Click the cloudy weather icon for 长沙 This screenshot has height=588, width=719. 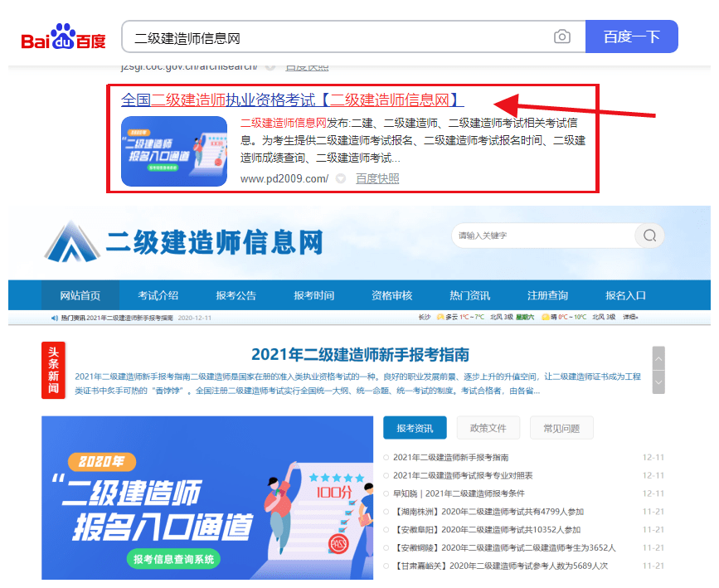click(x=441, y=318)
